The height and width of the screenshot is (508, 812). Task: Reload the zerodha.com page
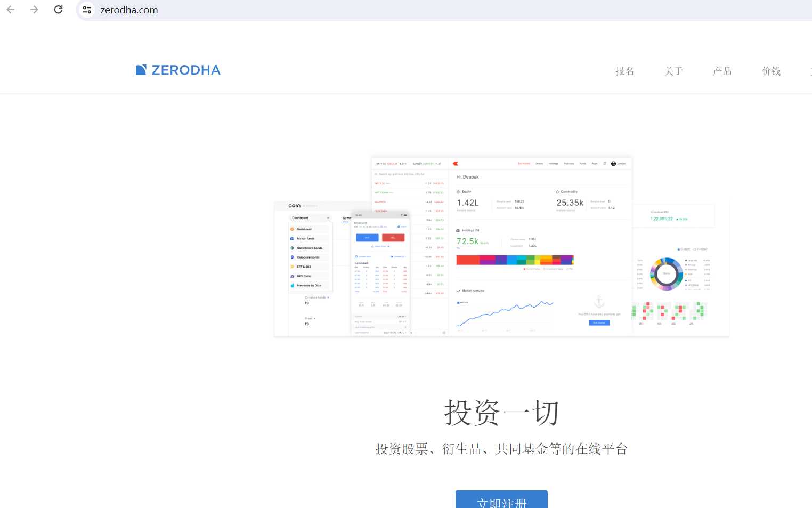pyautogui.click(x=59, y=10)
